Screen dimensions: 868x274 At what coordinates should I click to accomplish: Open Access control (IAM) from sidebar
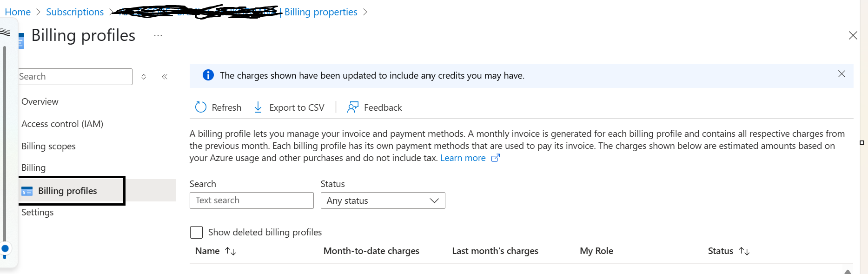pyautogui.click(x=62, y=124)
